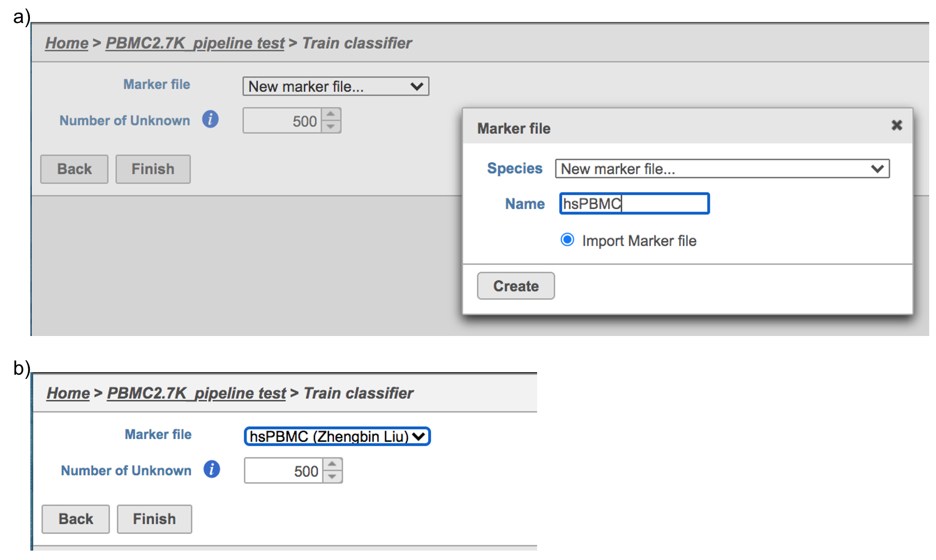Click the info icon beside Number of Unknown in panel b
Image resolution: width=936 pixels, height=560 pixels.
pyautogui.click(x=211, y=469)
